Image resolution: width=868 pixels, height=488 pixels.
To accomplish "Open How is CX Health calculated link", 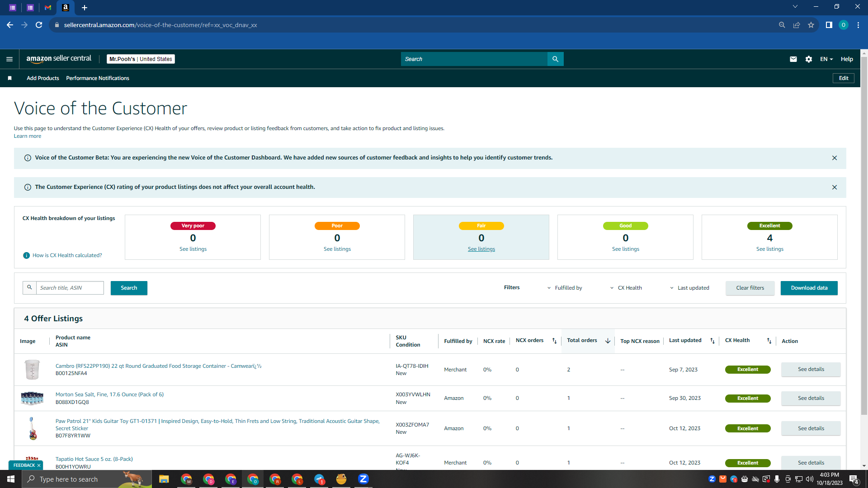I will tap(67, 255).
